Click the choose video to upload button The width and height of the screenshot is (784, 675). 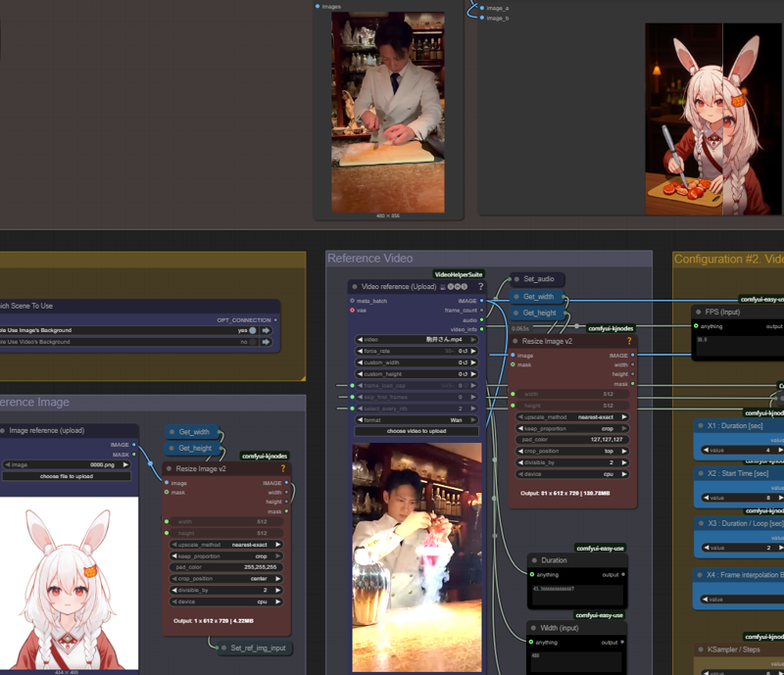pyautogui.click(x=416, y=431)
